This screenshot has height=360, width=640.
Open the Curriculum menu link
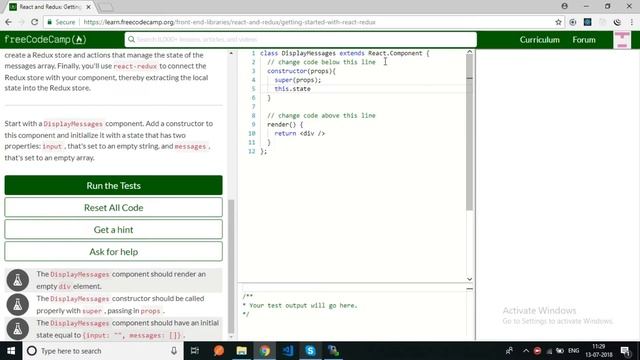(539, 40)
